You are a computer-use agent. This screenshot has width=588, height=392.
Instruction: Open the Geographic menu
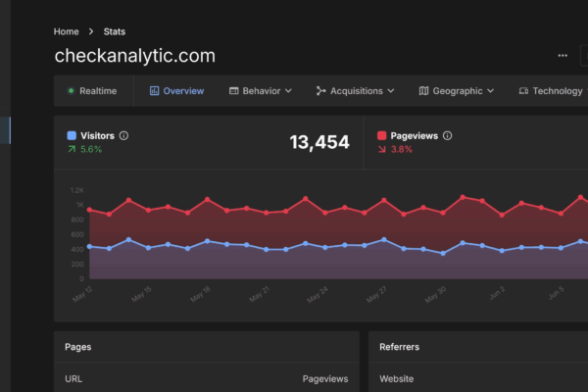click(457, 91)
